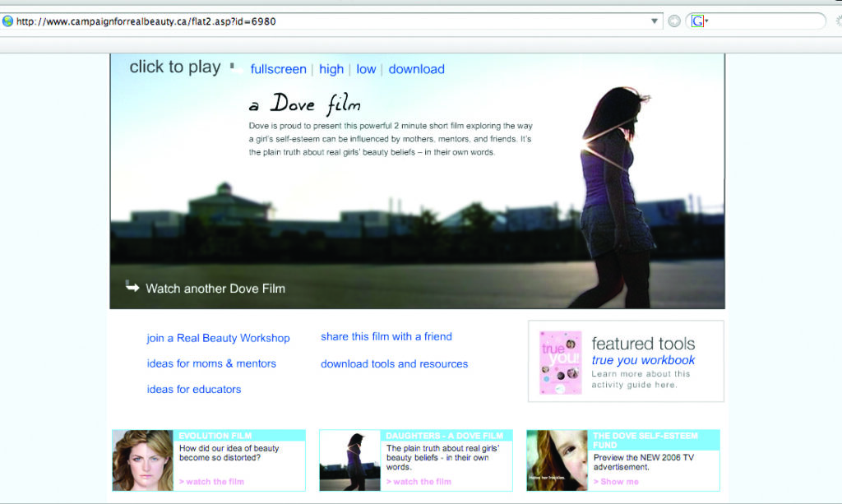Click the round go button beside address bar
This screenshot has width=842, height=504.
(674, 21)
